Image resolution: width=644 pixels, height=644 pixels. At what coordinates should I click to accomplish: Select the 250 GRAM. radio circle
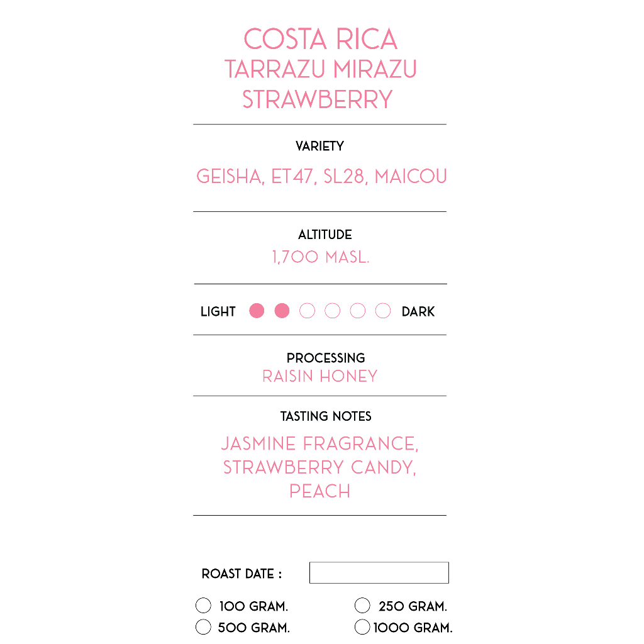[362, 606]
